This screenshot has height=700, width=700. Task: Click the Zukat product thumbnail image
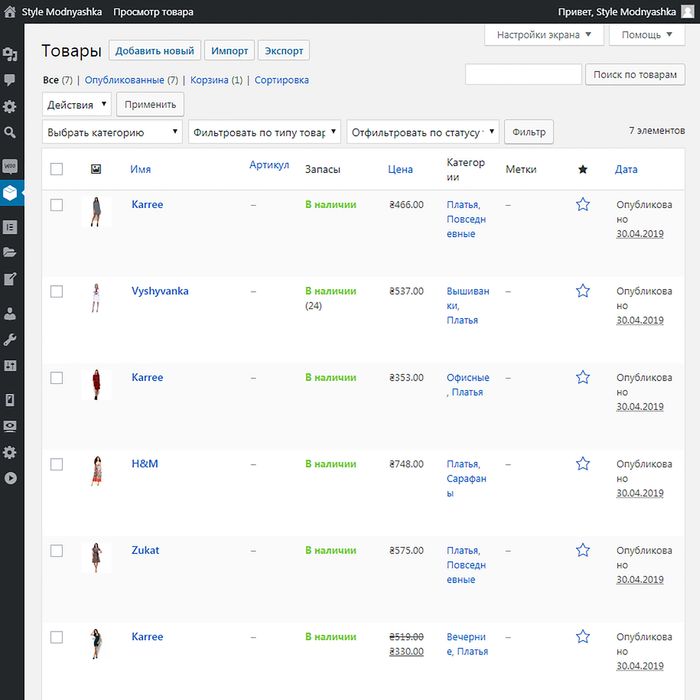pyautogui.click(x=96, y=557)
